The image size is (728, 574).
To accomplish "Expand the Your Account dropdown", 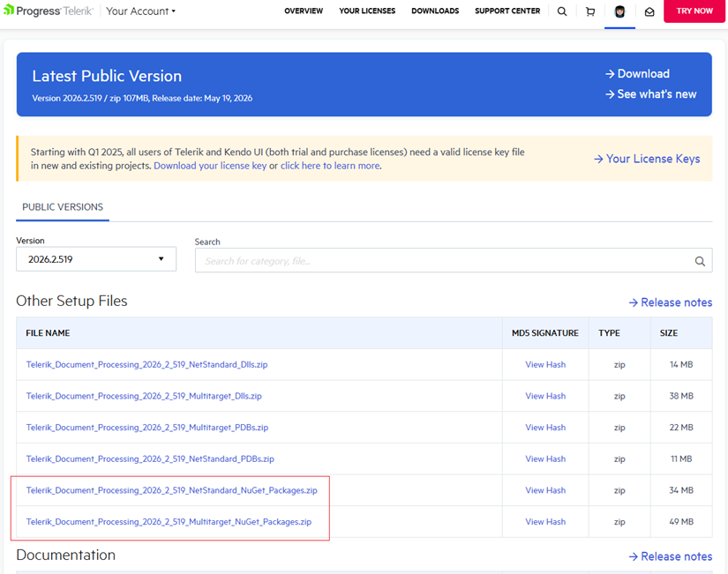I will (x=140, y=11).
